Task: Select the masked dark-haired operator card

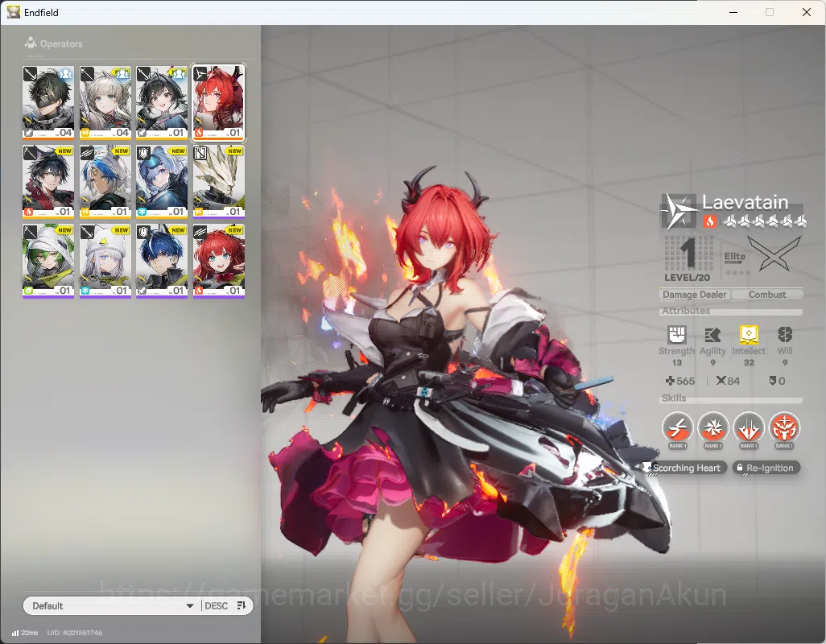Action: click(48, 102)
